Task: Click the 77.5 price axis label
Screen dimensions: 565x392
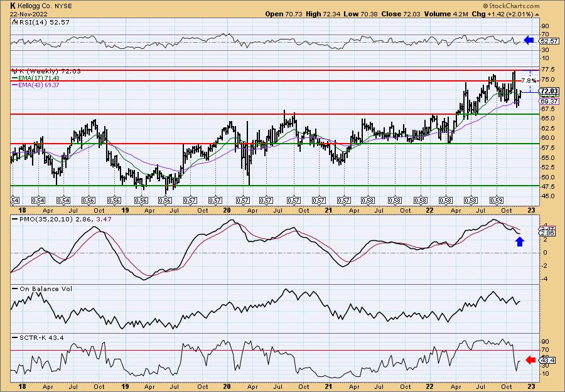Action: (547, 69)
